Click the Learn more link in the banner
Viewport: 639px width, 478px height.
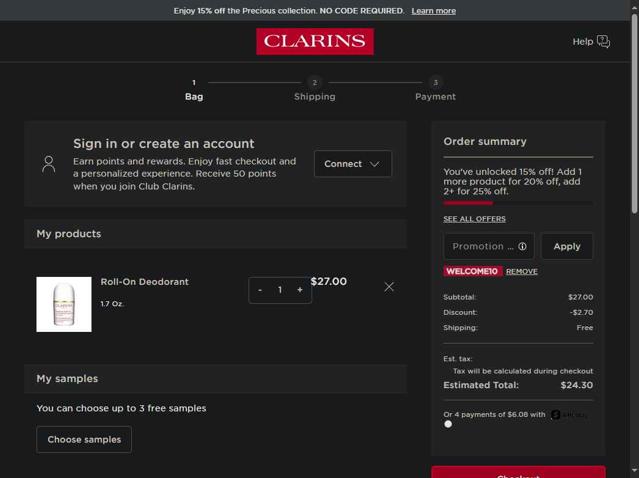[434, 11]
